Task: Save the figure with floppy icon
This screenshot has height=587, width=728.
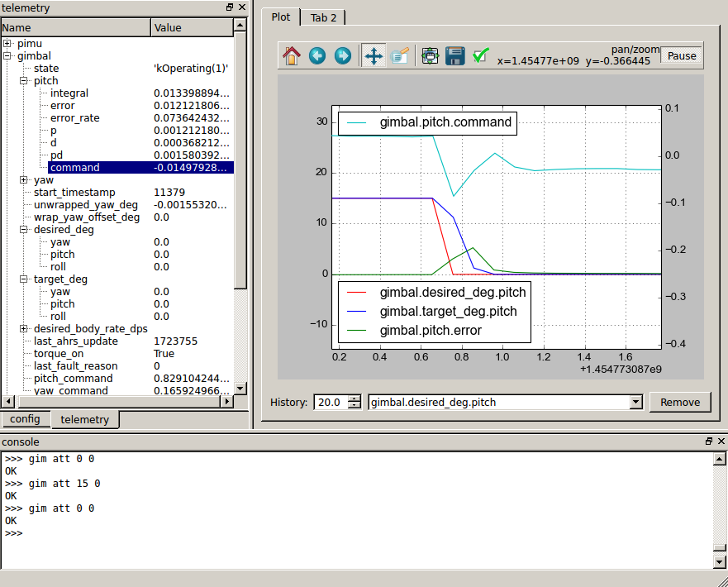Action: (455, 55)
